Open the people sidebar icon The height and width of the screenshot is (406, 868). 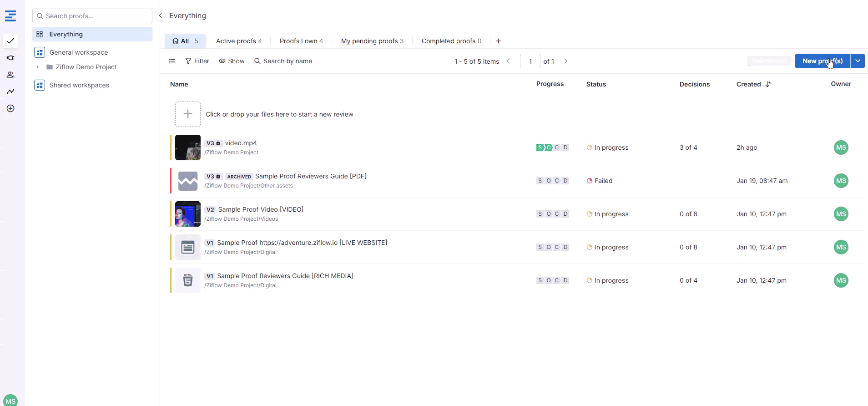[x=10, y=75]
